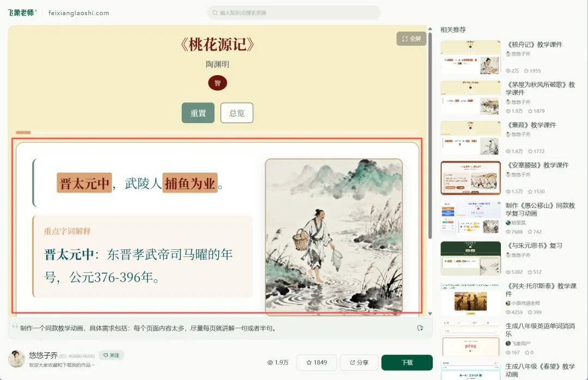Open 小语尚涵老师 author avatar
The height and width of the screenshot is (380, 588).
point(508,303)
